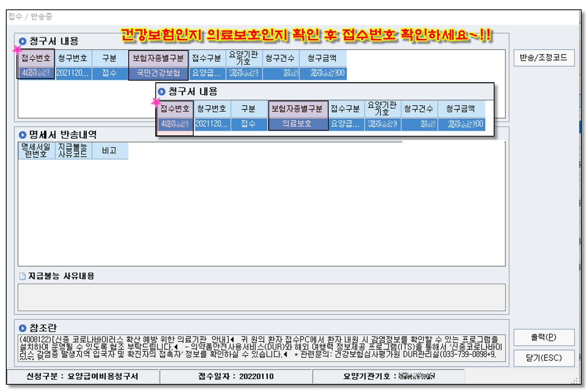This screenshot has height=391, width=588.
Task: Select the 의료보호 cell in the overlay table
Action: tap(297, 124)
